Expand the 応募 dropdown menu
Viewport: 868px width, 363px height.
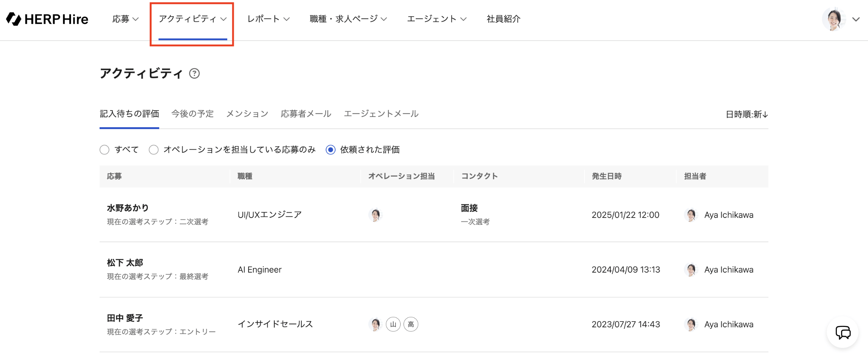point(125,19)
